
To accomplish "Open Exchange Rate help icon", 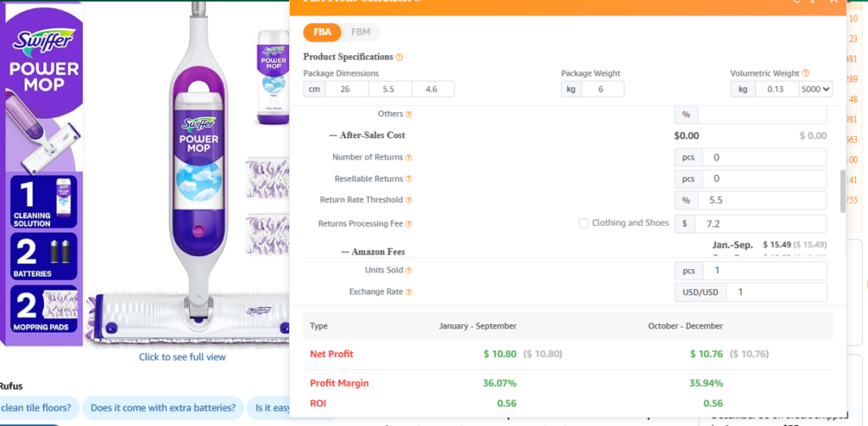I will (x=409, y=292).
